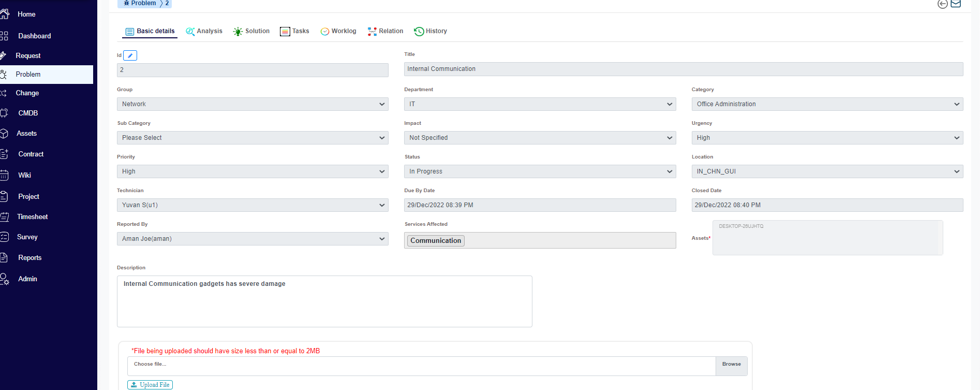This screenshot has width=980, height=390.
Task: Open the Impact dropdown showing Not Specified
Action: pyautogui.click(x=540, y=138)
